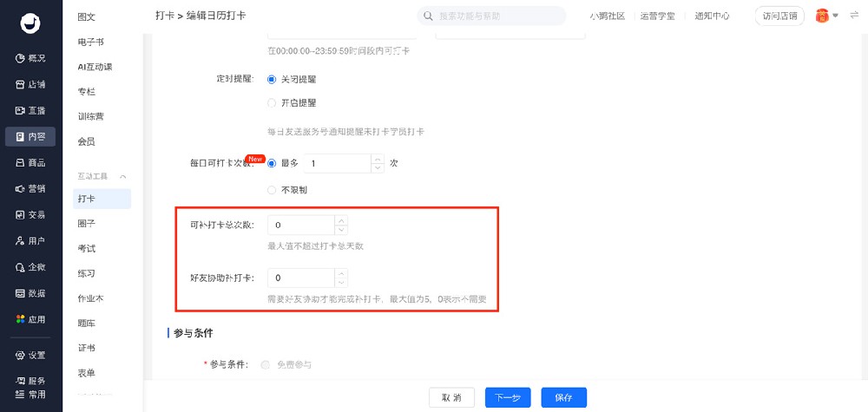Screen dimensions: 868x412
Task: Click the 好友协助补打卡 input field
Action: click(x=301, y=278)
